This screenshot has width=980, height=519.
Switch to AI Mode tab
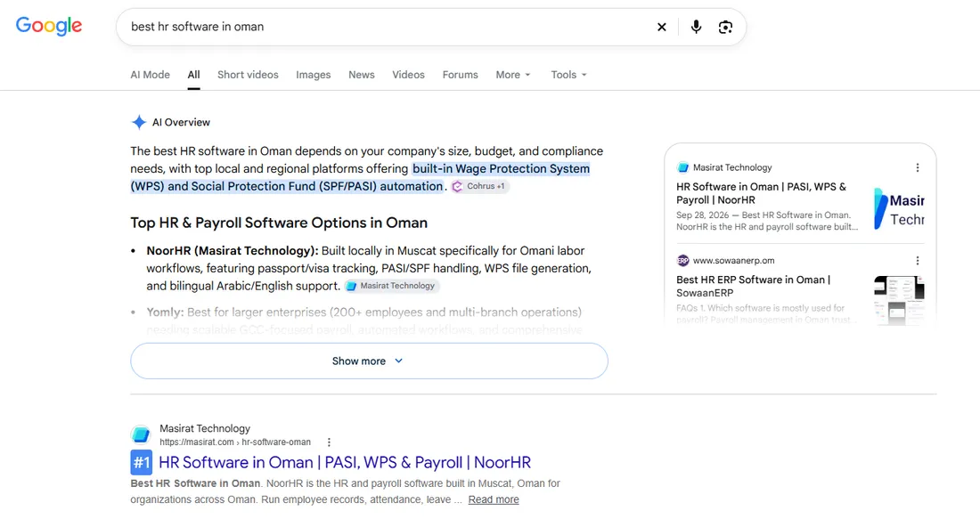click(x=150, y=74)
